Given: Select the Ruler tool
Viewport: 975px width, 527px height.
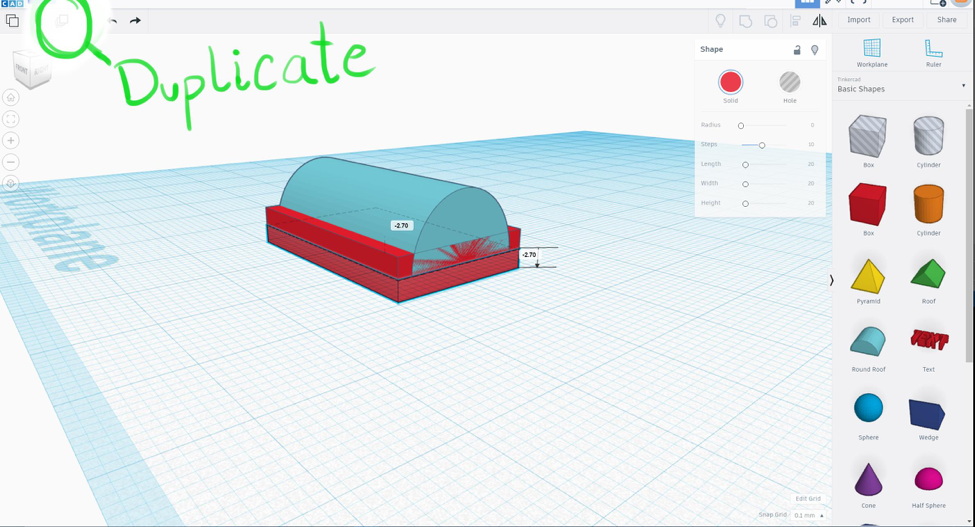Looking at the screenshot, I should pos(933,53).
